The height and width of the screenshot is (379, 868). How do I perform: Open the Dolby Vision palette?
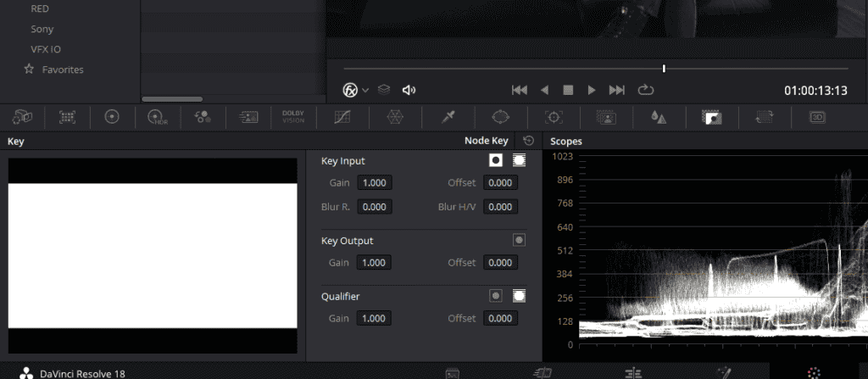coord(293,117)
